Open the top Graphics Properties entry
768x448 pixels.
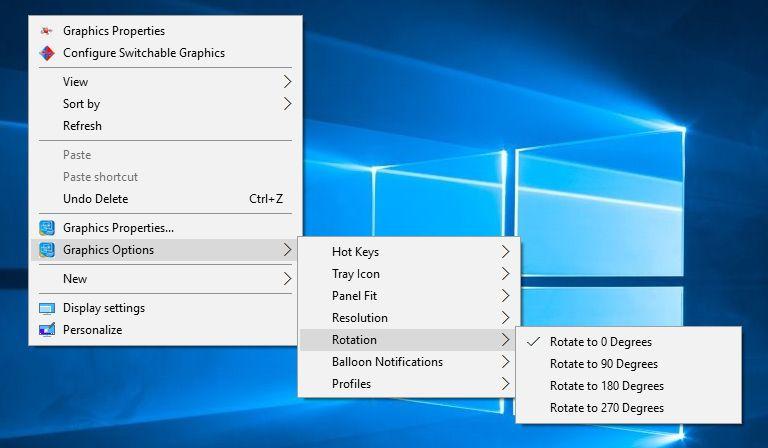coord(165,31)
